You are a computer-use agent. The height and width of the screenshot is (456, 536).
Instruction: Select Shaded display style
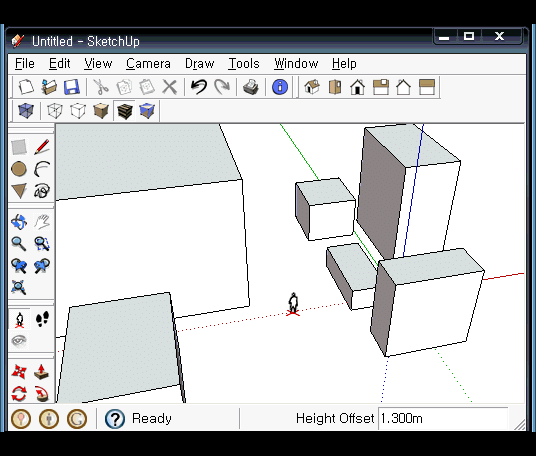click(x=101, y=111)
